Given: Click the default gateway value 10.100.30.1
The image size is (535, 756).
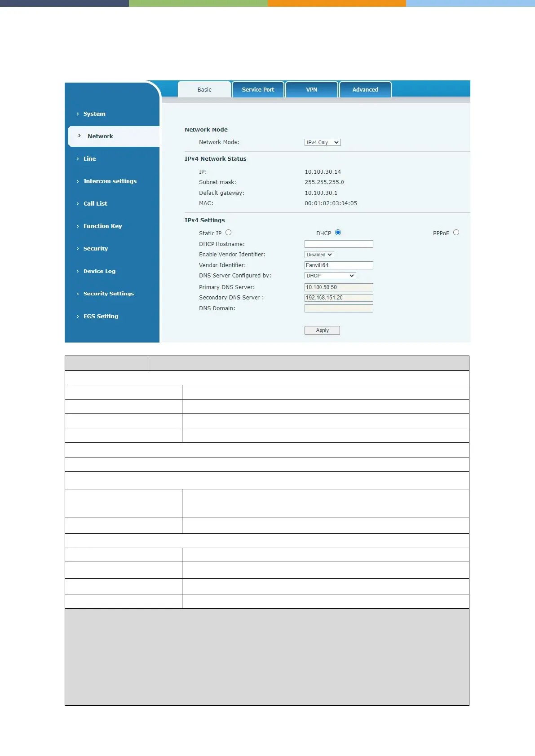Looking at the screenshot, I should pos(321,193).
